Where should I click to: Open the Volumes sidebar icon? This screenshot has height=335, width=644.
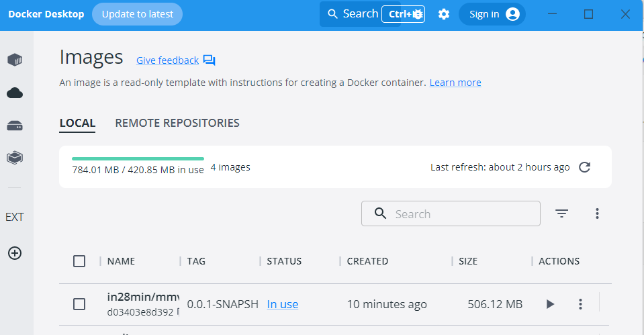[x=15, y=126]
